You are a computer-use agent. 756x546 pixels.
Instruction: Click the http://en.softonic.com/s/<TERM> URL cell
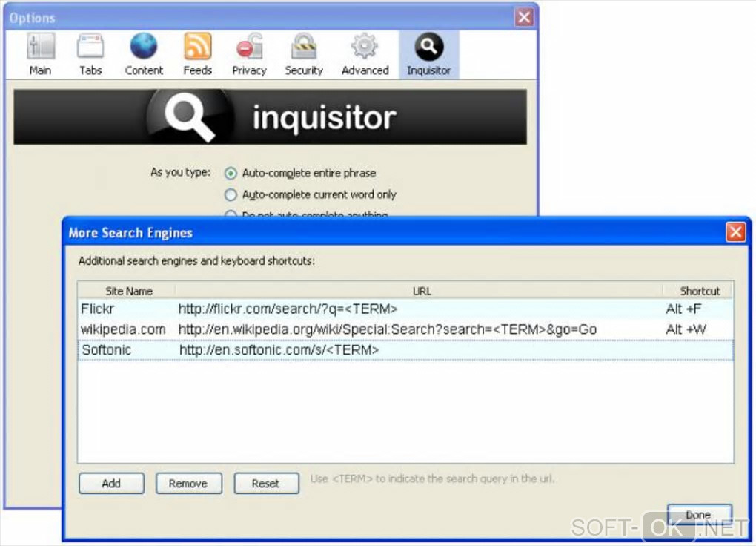[x=279, y=350]
